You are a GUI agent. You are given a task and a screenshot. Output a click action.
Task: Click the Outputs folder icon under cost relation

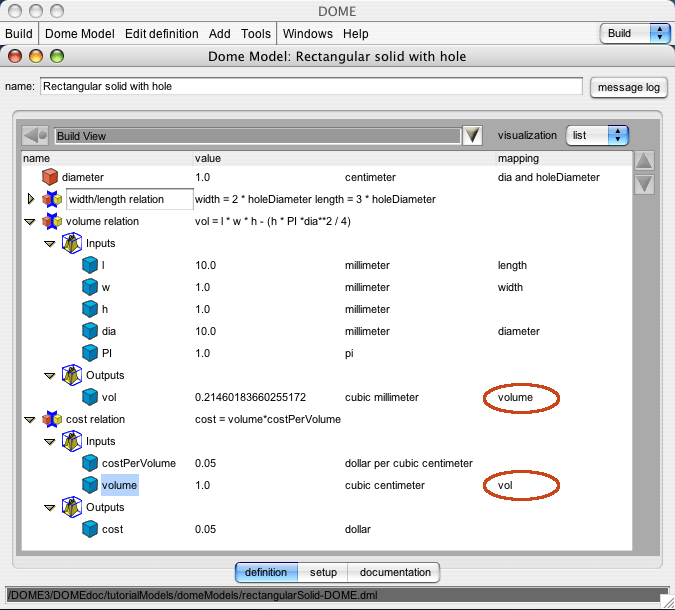(71, 507)
